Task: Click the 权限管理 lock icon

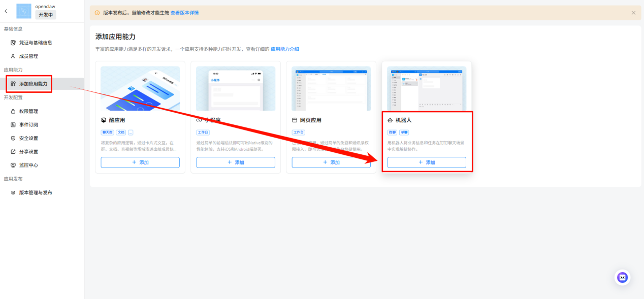Action: (13, 111)
